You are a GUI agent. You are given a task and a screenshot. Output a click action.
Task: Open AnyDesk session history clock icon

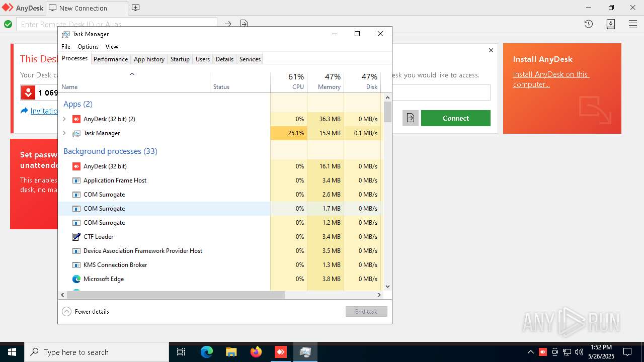click(x=589, y=24)
